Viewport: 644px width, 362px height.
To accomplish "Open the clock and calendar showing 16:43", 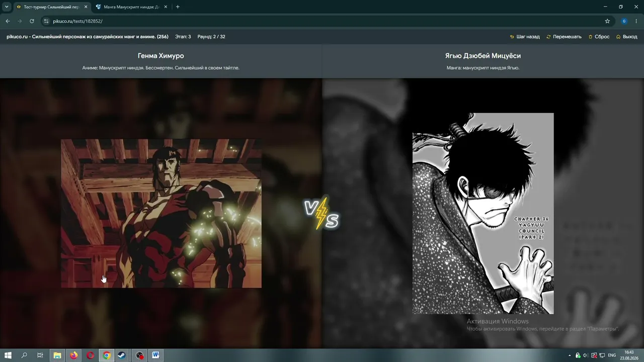I will coord(629,355).
